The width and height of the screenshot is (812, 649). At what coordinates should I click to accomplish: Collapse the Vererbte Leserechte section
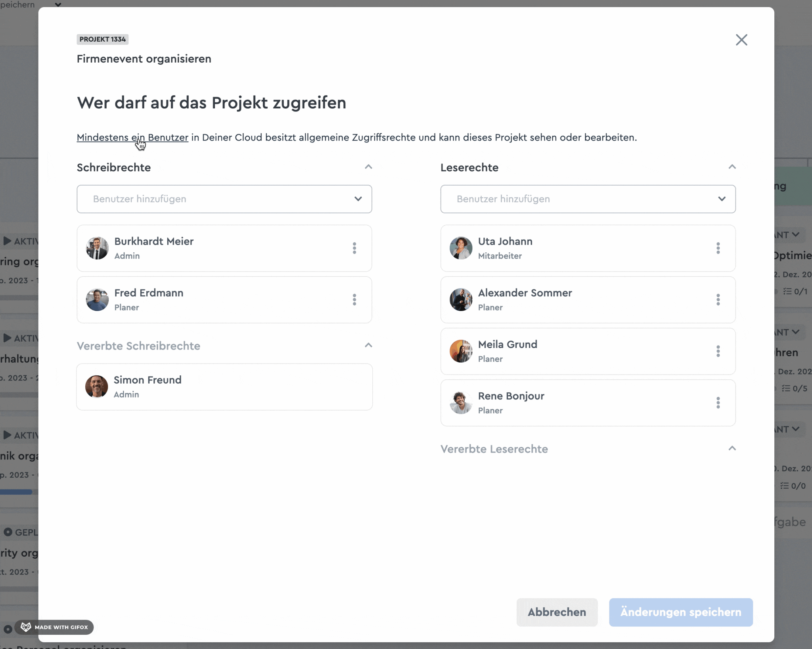[732, 449]
